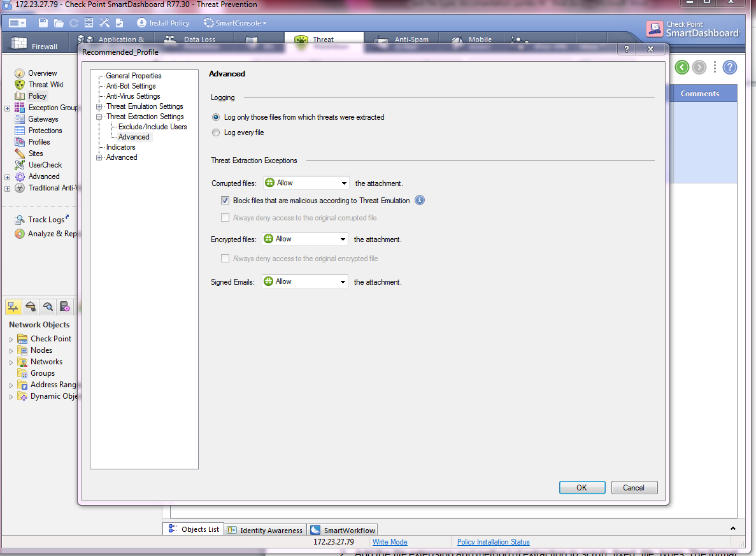
Task: Uncheck 'Block files that are malicious' checkbox
Action: point(225,201)
